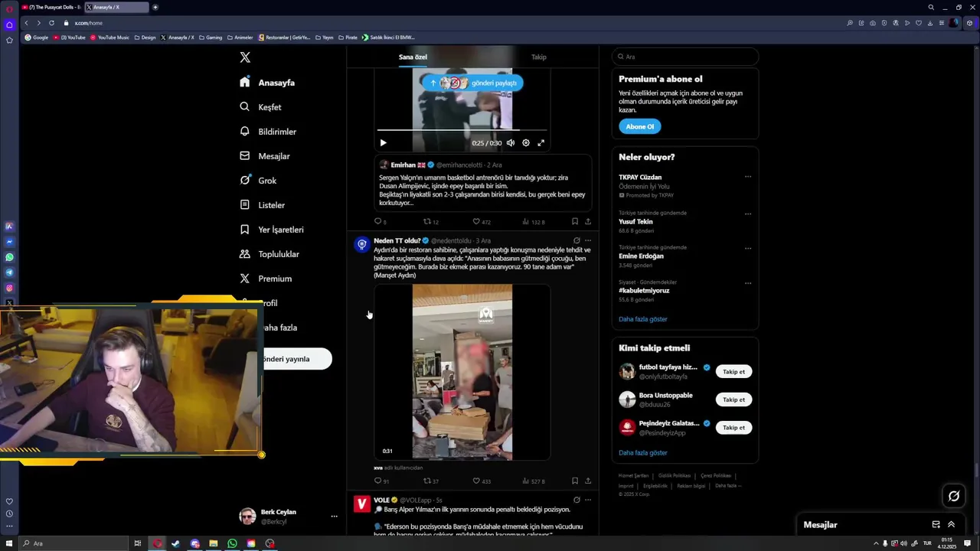Follow Peşindeyiz Galatas... account

click(x=733, y=428)
